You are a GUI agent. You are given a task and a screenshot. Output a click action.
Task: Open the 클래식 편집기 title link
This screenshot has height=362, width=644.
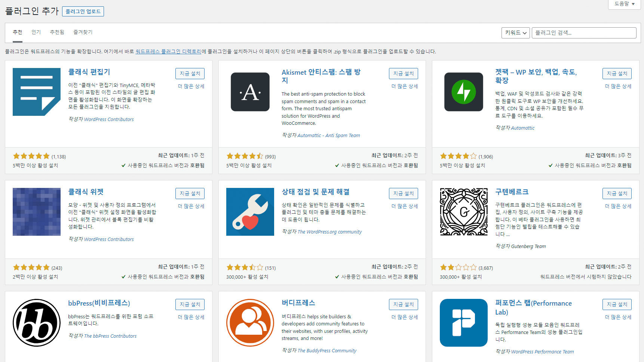pos(89,72)
